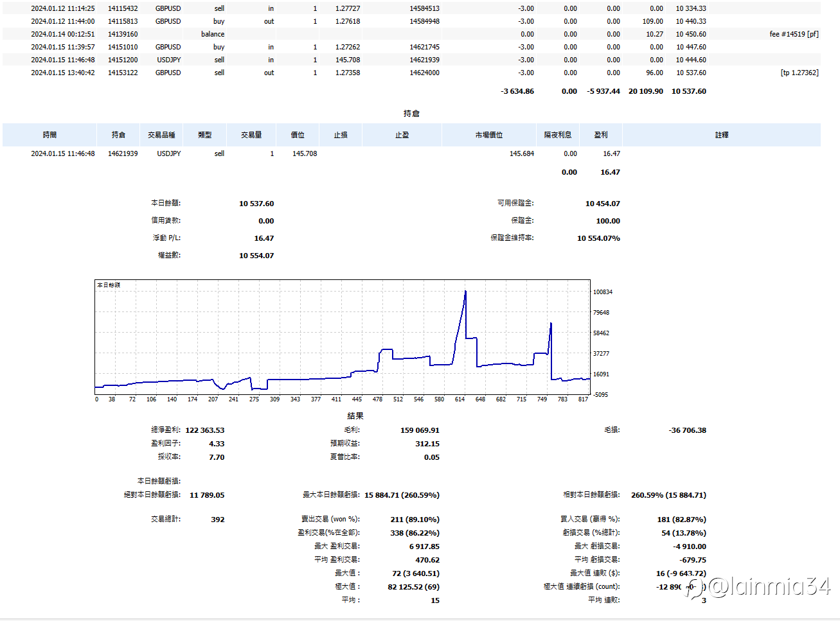Select the 註釋 column header
Screen dimensions: 840x621
click(x=722, y=135)
